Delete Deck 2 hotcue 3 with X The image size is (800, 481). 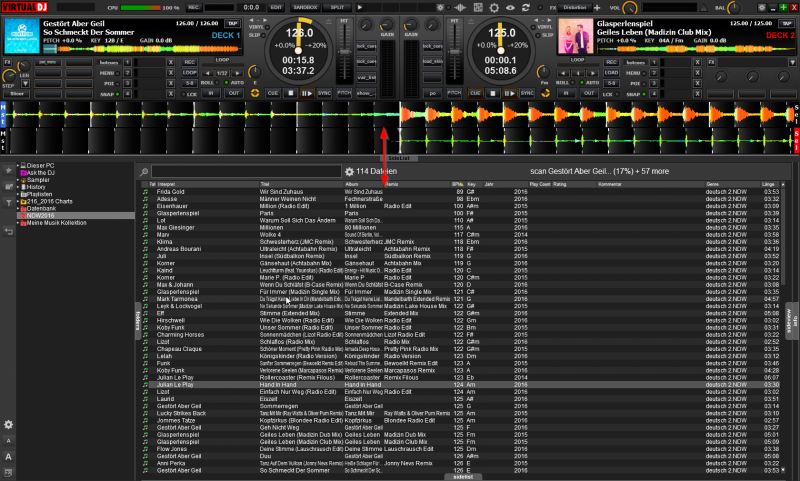[697, 83]
